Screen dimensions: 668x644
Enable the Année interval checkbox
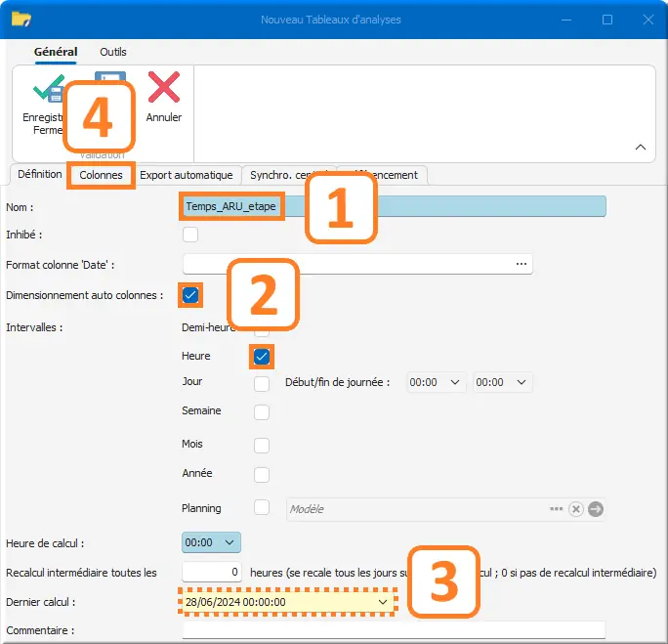pos(262,474)
